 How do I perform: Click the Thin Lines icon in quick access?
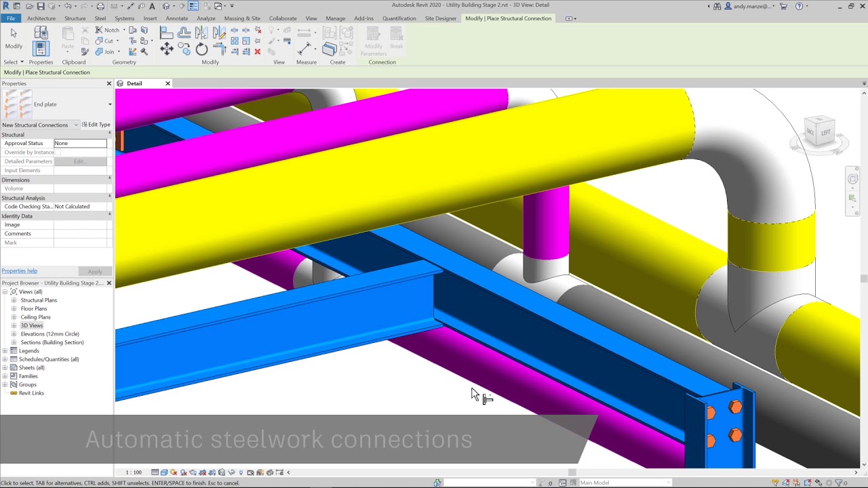coord(193,6)
